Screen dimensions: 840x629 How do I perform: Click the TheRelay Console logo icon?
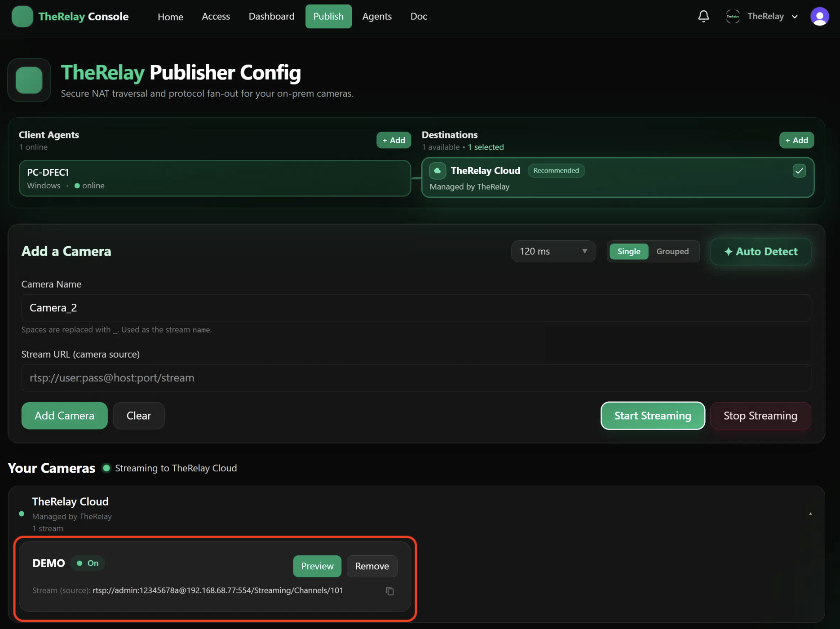click(22, 17)
